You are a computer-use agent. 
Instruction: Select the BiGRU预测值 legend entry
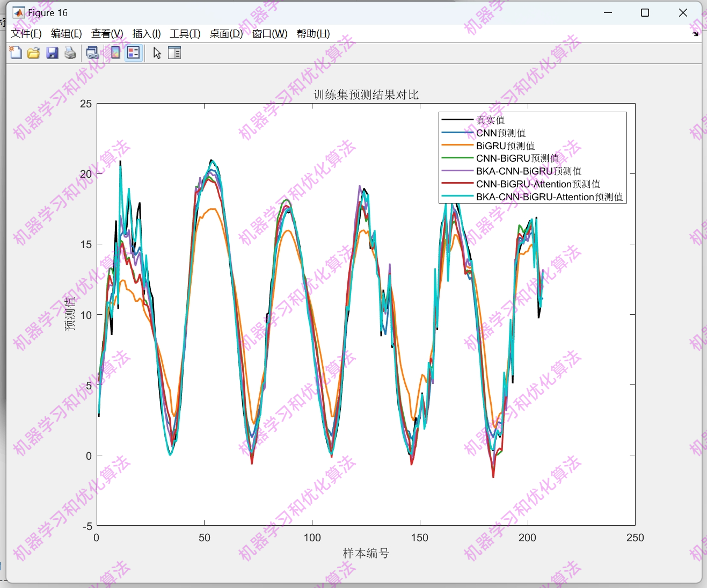tap(505, 146)
